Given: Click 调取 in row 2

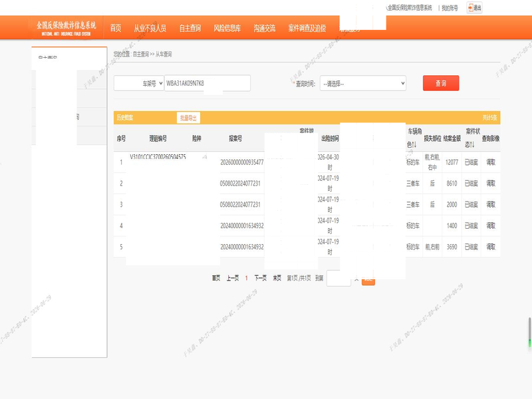Looking at the screenshot, I should (x=491, y=184).
